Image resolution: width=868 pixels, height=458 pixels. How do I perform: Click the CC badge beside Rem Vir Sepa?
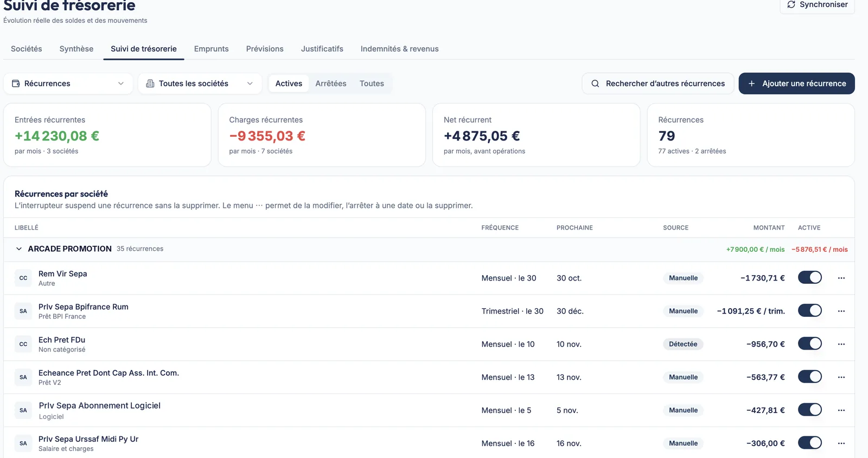[23, 278]
